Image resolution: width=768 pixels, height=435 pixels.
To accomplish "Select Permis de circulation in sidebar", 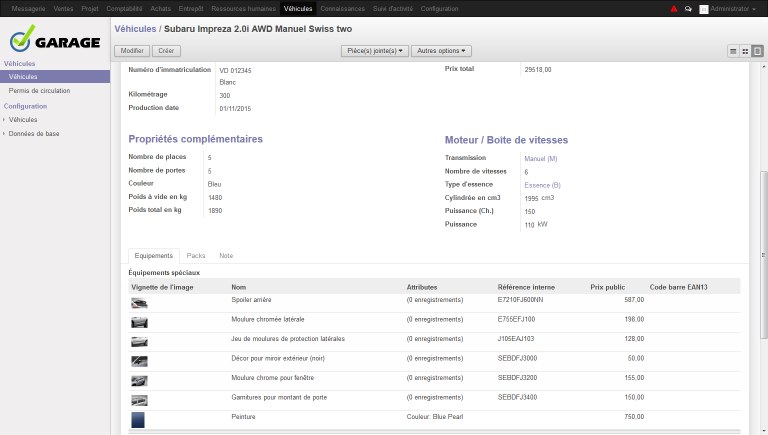I will click(x=39, y=90).
